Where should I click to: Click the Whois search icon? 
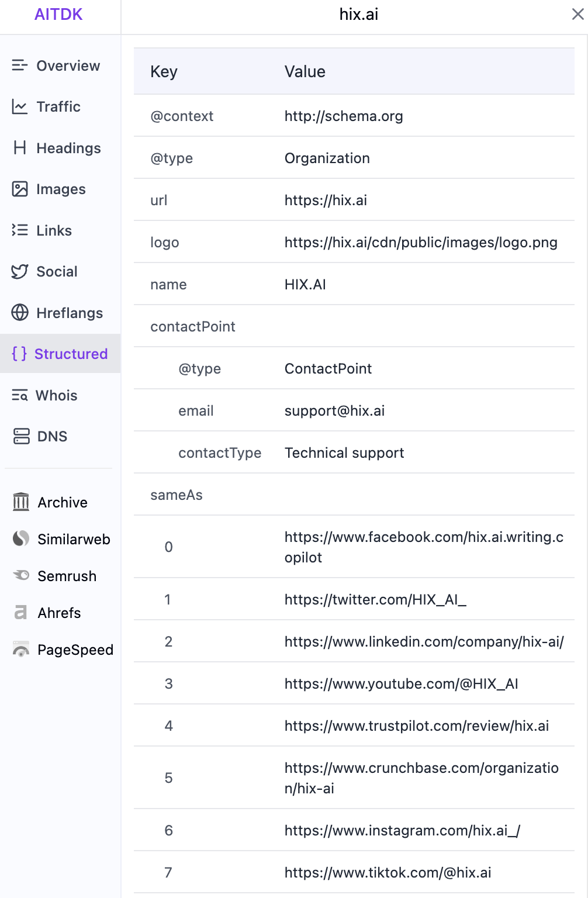20,395
